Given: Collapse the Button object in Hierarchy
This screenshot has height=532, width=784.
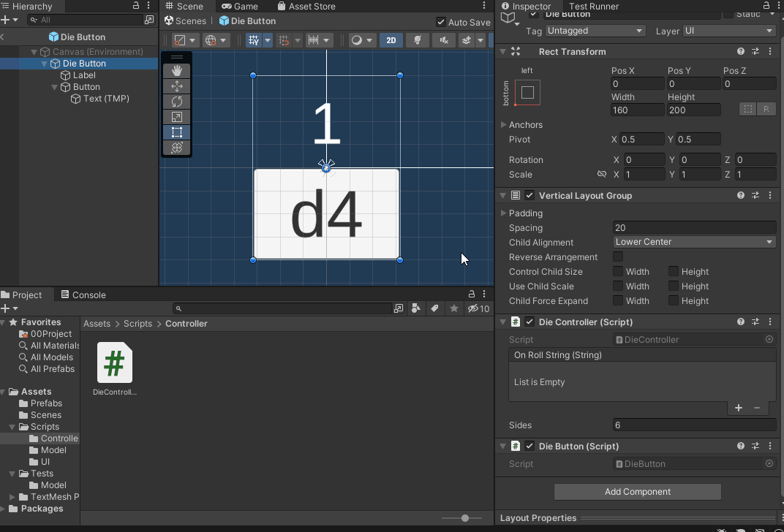Looking at the screenshot, I should [55, 87].
